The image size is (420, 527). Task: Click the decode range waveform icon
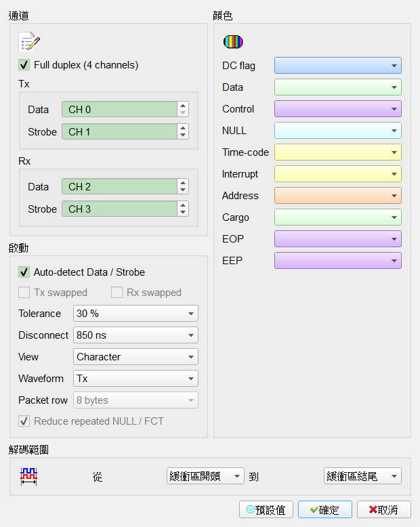click(x=28, y=476)
